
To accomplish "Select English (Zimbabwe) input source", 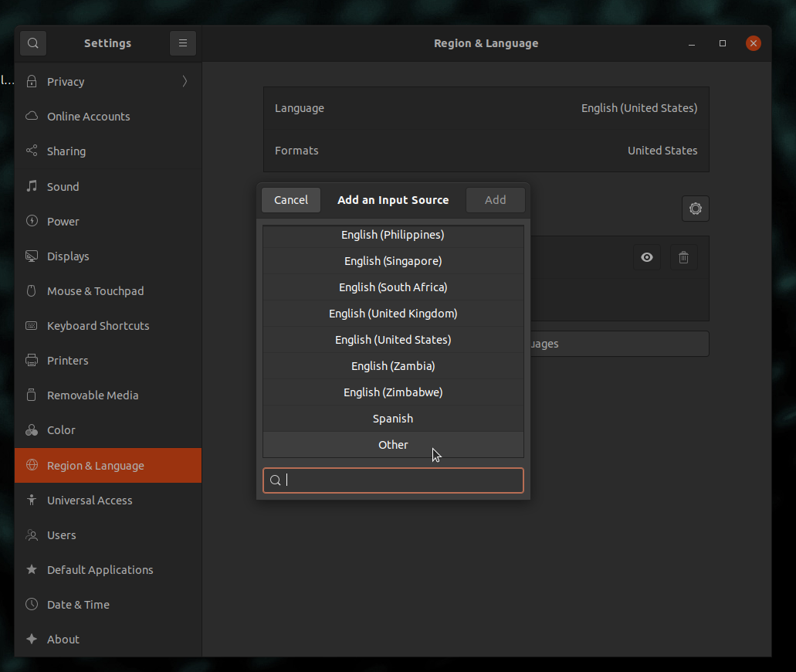I will pyautogui.click(x=393, y=392).
